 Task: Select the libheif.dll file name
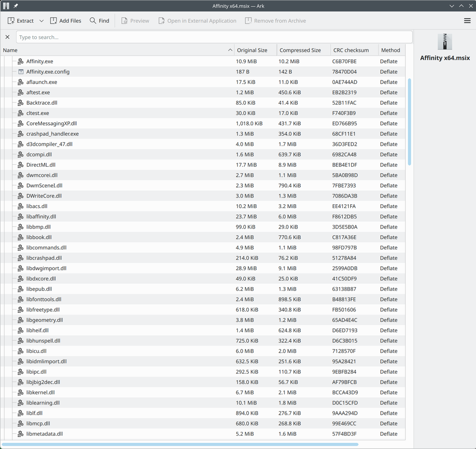point(37,330)
